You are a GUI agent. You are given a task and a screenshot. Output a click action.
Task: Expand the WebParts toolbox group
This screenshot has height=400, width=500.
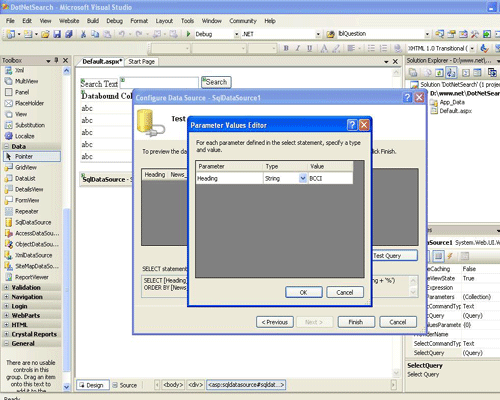click(6, 315)
